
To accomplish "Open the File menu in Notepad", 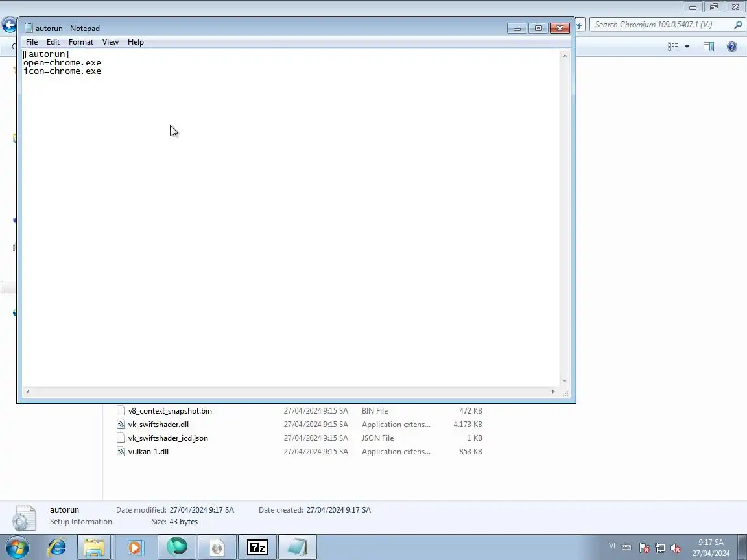I will point(31,42).
